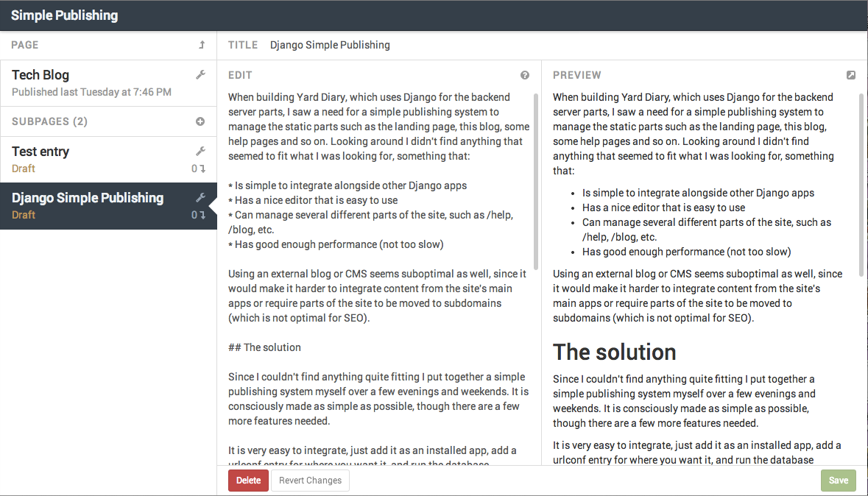Click 'The solution' heading in the preview
Screen dimensions: 868x496
click(615, 352)
